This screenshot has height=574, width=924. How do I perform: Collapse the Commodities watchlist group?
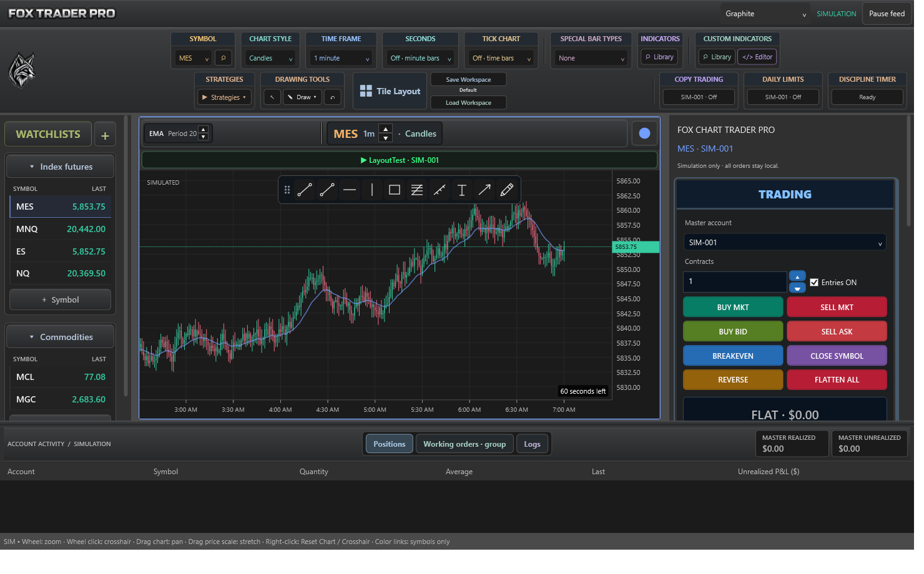[61, 338]
